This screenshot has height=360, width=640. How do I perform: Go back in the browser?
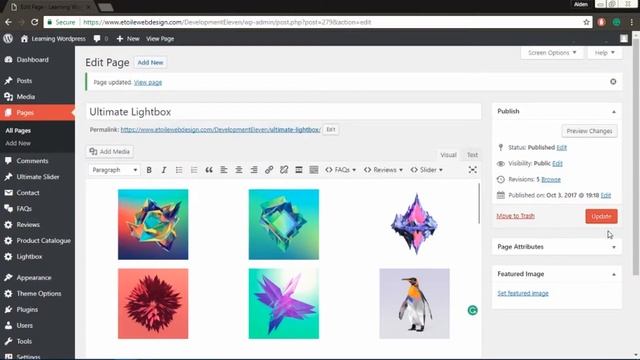coord(8,22)
